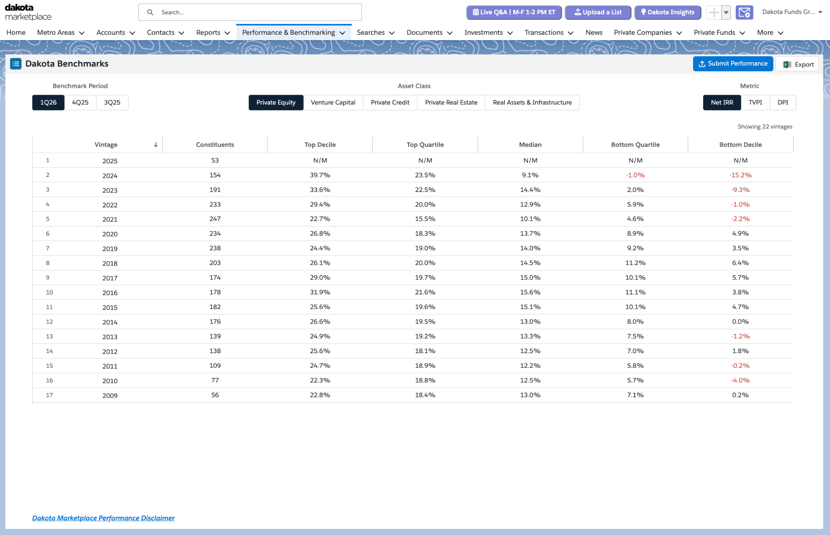830x535 pixels.
Task: Open the mail icon in header
Action: click(744, 12)
